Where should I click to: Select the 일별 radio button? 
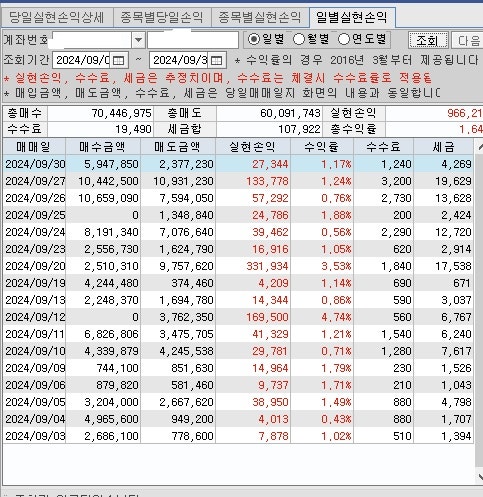(254, 39)
